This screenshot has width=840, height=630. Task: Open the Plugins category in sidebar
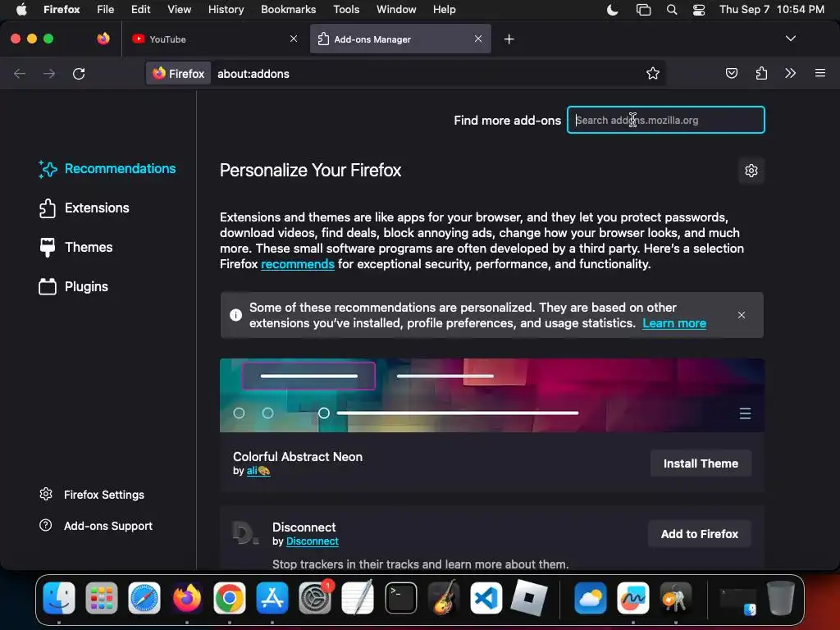[x=73, y=286]
